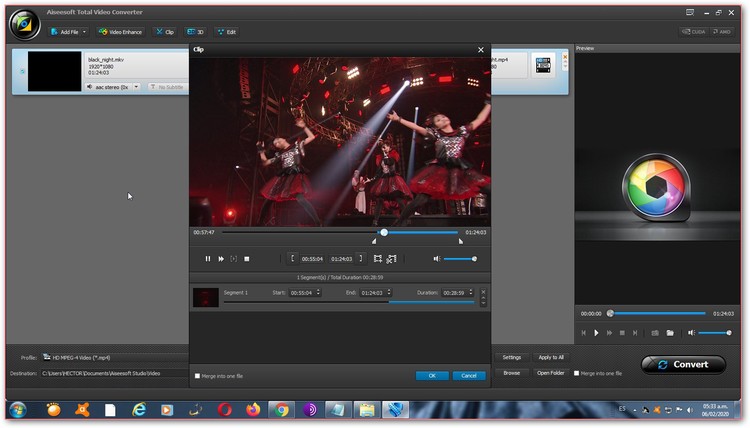Select the black_night.mkv thumbnail
This screenshot has width=750, height=428.
coord(55,71)
